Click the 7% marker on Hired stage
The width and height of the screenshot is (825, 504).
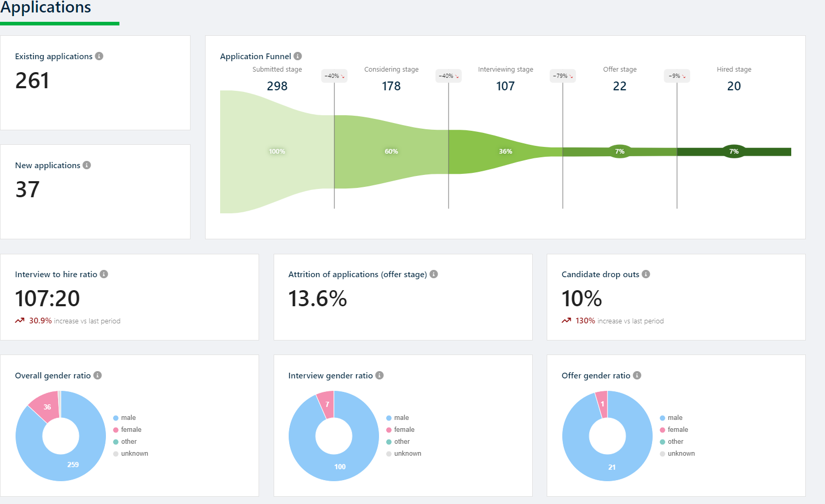[734, 152]
